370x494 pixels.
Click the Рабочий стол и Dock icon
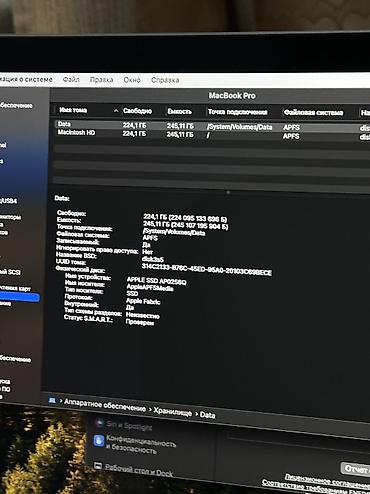click(97, 466)
